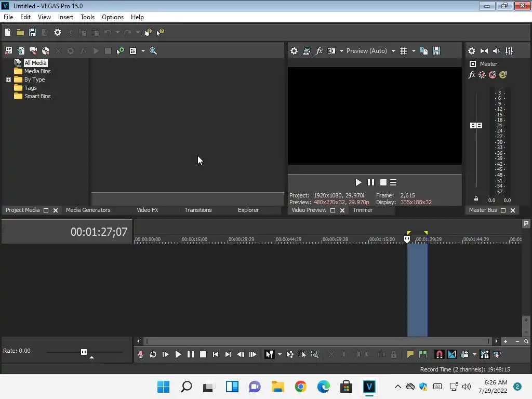Click Play From Start in transport bar
This screenshot has width=532, height=399.
166,354
